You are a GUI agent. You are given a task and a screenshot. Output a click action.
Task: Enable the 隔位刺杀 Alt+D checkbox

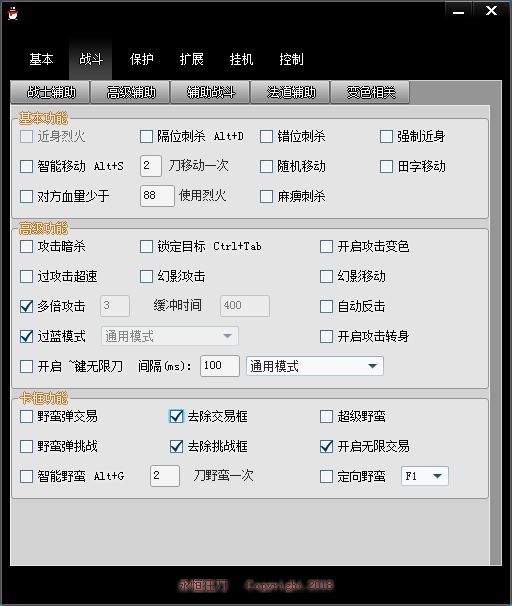146,136
